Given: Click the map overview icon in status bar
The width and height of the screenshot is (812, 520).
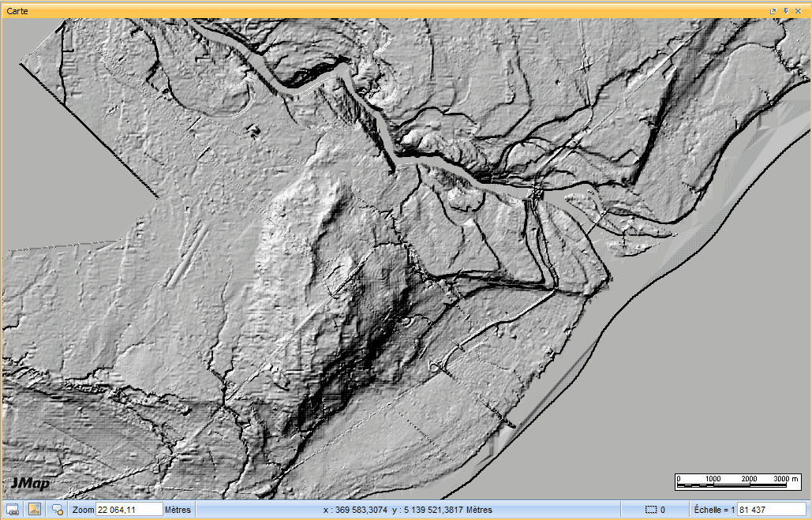Looking at the screenshot, I should 35,510.
